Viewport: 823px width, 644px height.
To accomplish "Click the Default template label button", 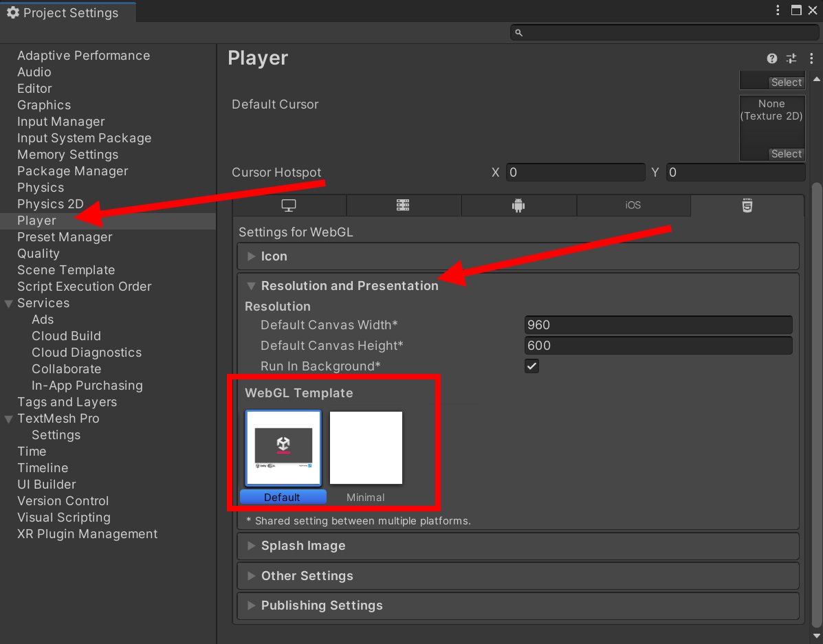I will [283, 497].
